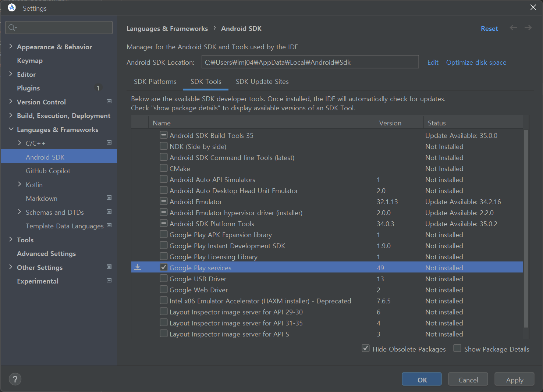The image size is (543, 392).
Task: Click the download icon beside Google Play services
Action: tap(138, 267)
